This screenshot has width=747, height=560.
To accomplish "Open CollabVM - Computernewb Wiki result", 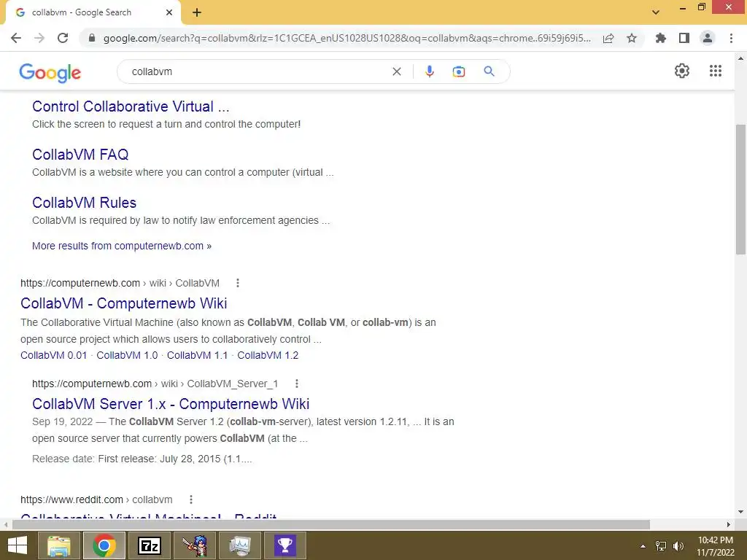I will click(124, 303).
